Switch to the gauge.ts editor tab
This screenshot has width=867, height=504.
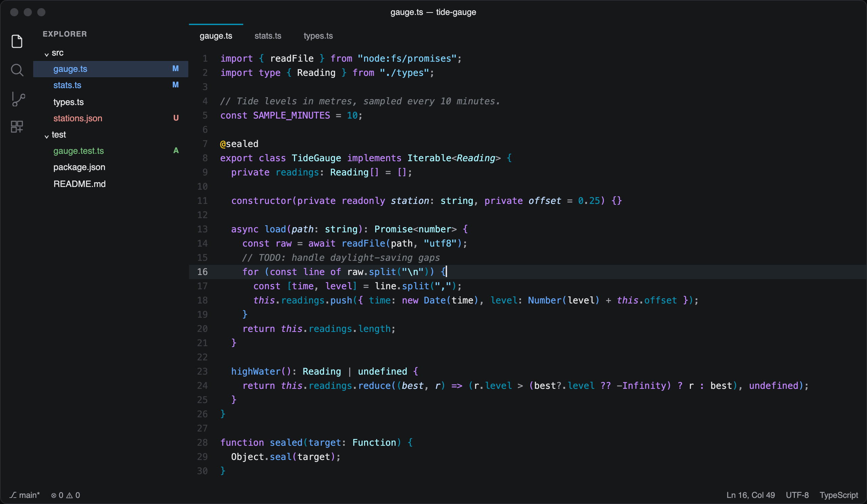(216, 36)
